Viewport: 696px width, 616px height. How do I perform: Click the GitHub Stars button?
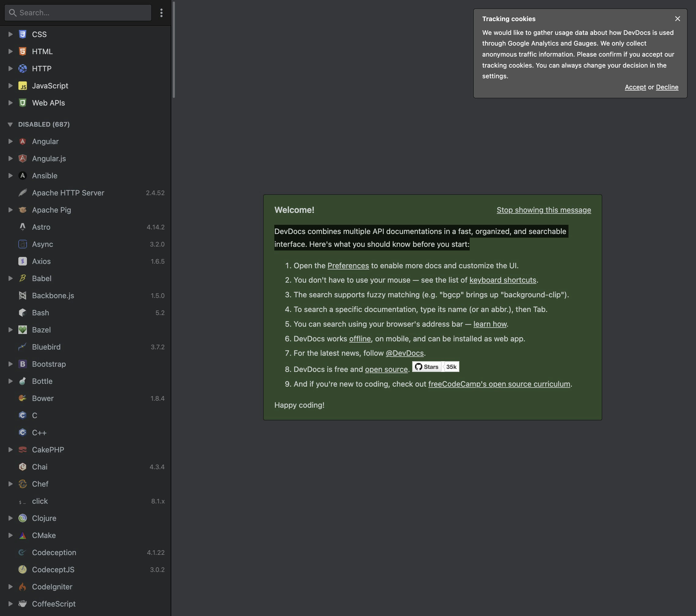point(427,367)
